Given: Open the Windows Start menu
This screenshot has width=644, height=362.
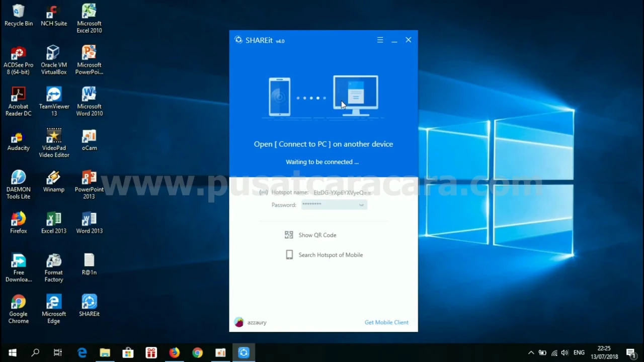Looking at the screenshot, I should coord(12,353).
